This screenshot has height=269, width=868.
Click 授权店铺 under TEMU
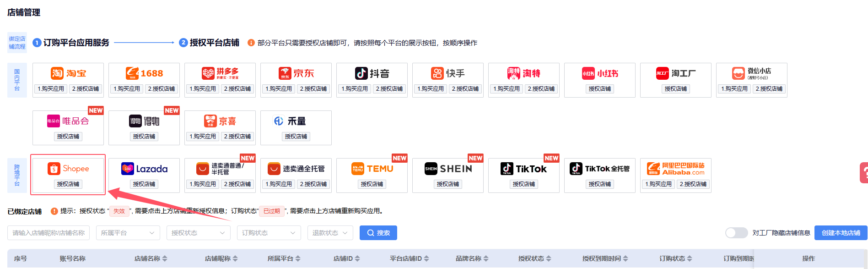[x=372, y=184]
